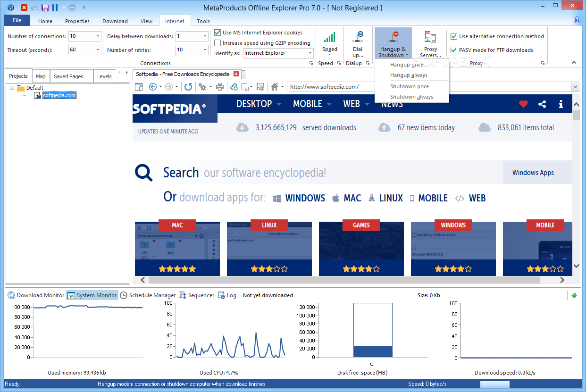
Task: Enable Increase speed using GZIP encoding
Action: 218,43
